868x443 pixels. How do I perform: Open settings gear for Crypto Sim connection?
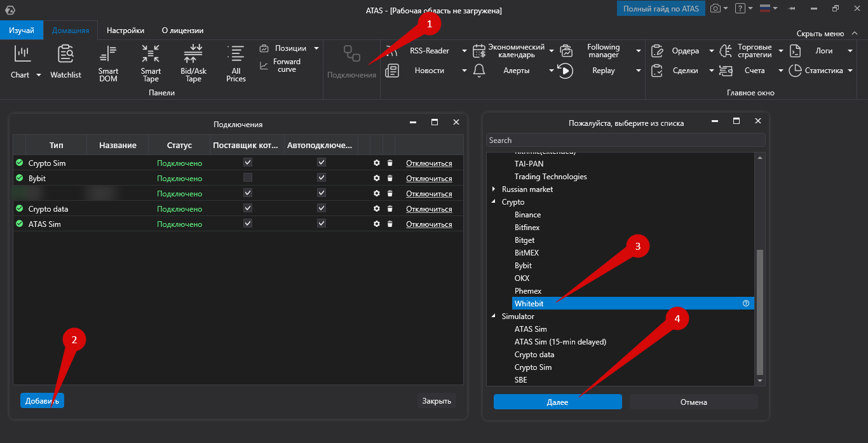click(377, 163)
